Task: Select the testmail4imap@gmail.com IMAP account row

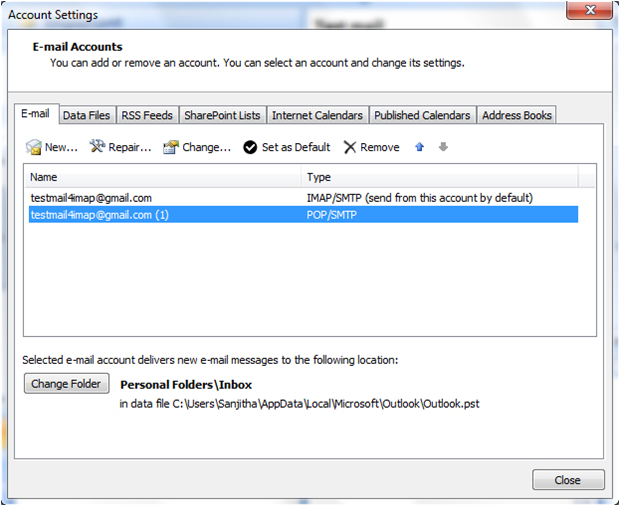Action: tap(303, 198)
